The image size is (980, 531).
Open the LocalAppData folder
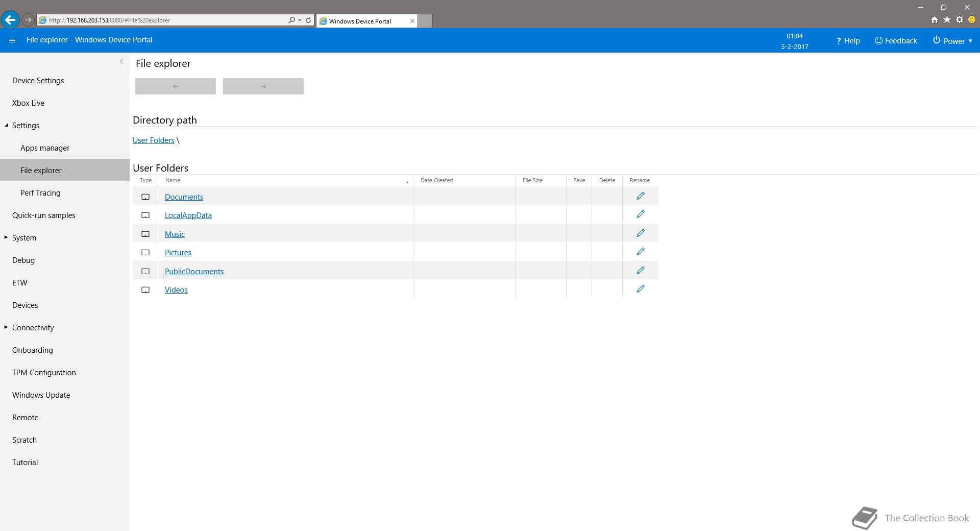tap(188, 215)
